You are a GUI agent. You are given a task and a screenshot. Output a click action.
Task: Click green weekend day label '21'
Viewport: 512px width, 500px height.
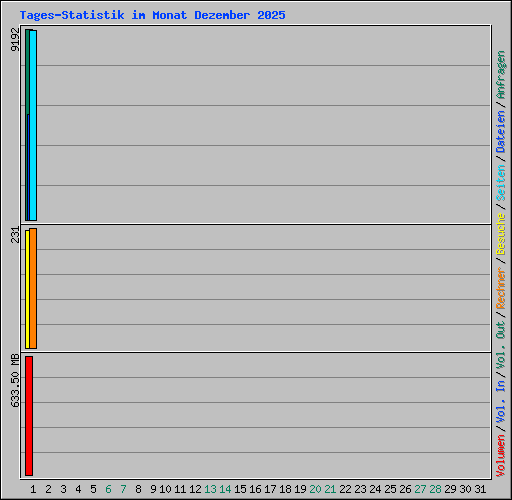point(330,489)
